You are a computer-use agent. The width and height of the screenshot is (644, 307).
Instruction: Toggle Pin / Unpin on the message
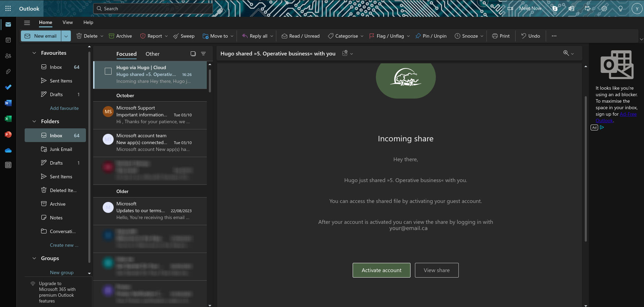pos(431,36)
